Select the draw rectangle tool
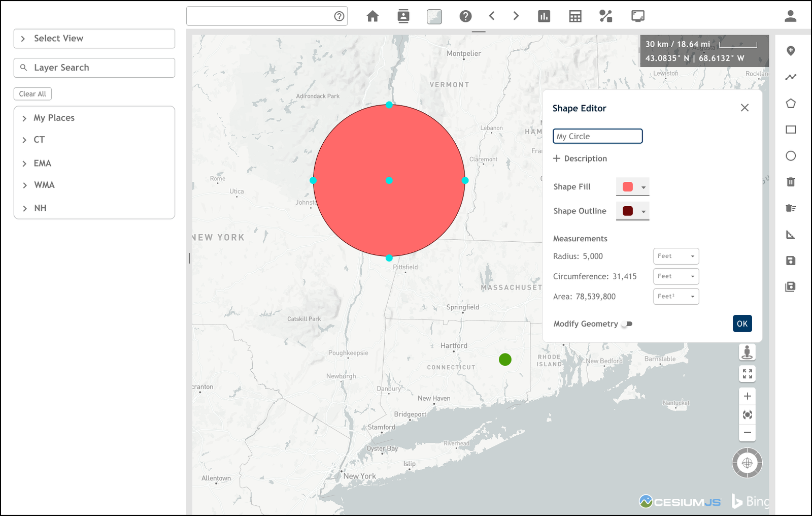This screenshot has width=812, height=516. (x=791, y=130)
